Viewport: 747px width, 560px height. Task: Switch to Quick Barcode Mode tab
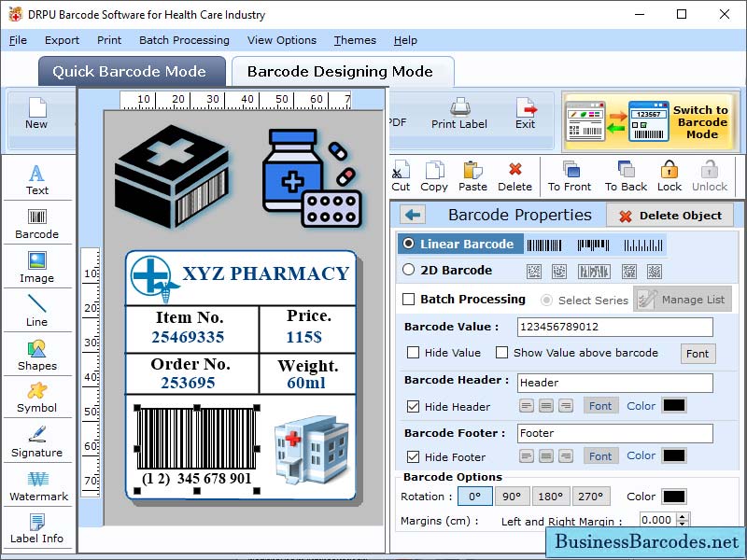[x=131, y=71]
